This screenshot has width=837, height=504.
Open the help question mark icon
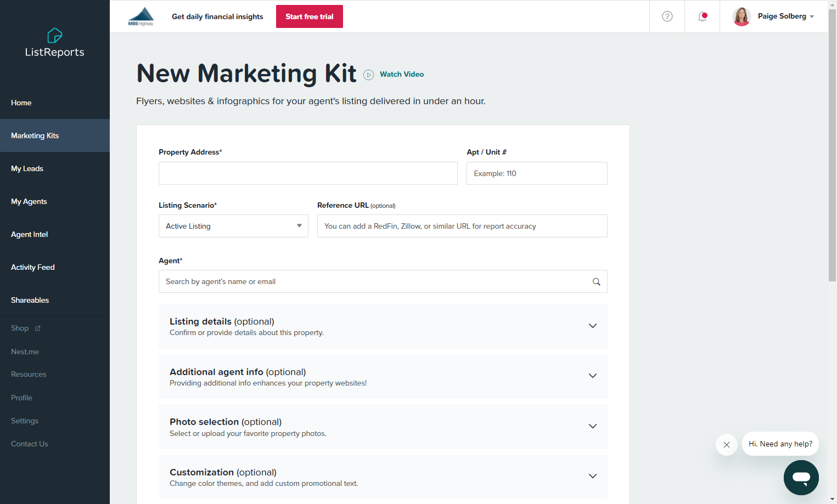tap(667, 16)
